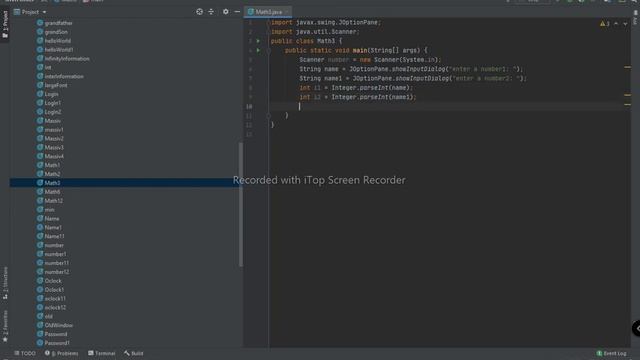Image resolution: width=640 pixels, height=360 pixels.
Task: Close the Math3.java editor tab
Action: 287,12
